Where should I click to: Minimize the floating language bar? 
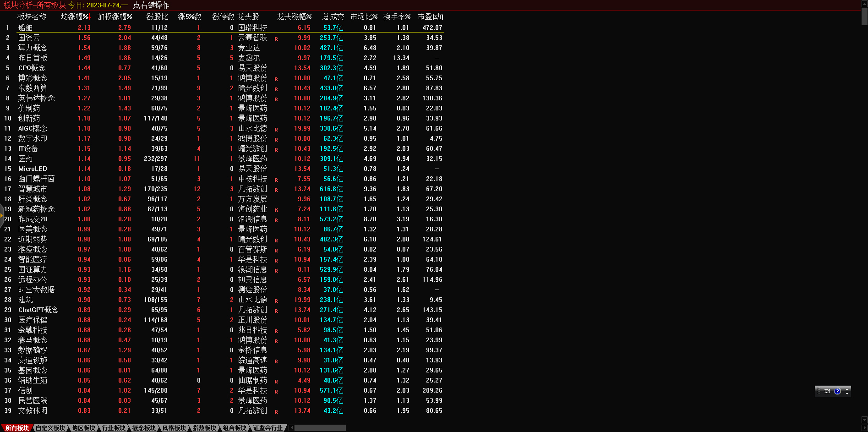point(847,388)
